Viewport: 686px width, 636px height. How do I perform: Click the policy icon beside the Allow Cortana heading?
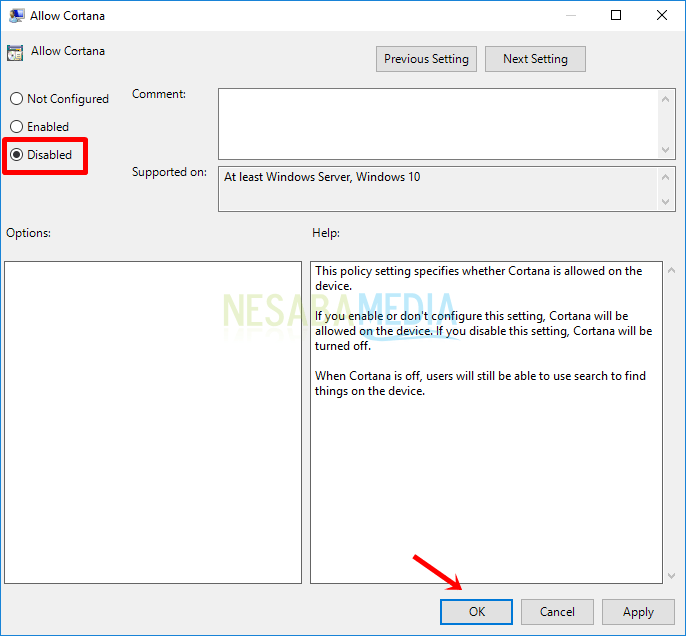pos(15,53)
